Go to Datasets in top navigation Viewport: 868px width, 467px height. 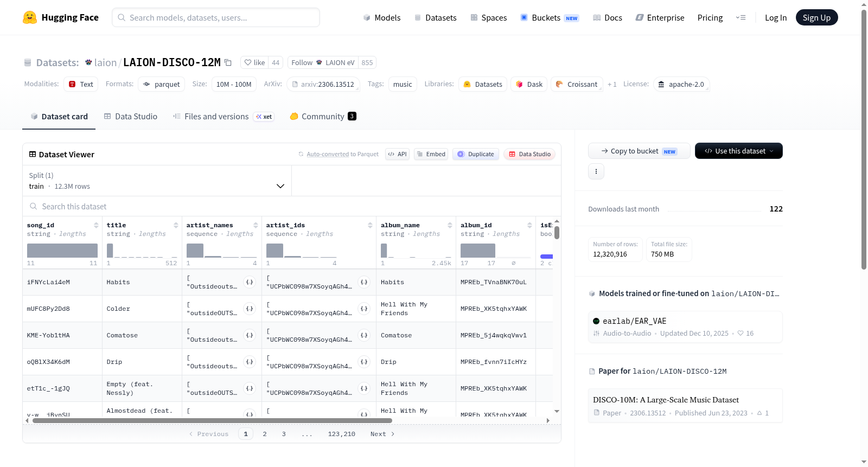tap(436, 17)
